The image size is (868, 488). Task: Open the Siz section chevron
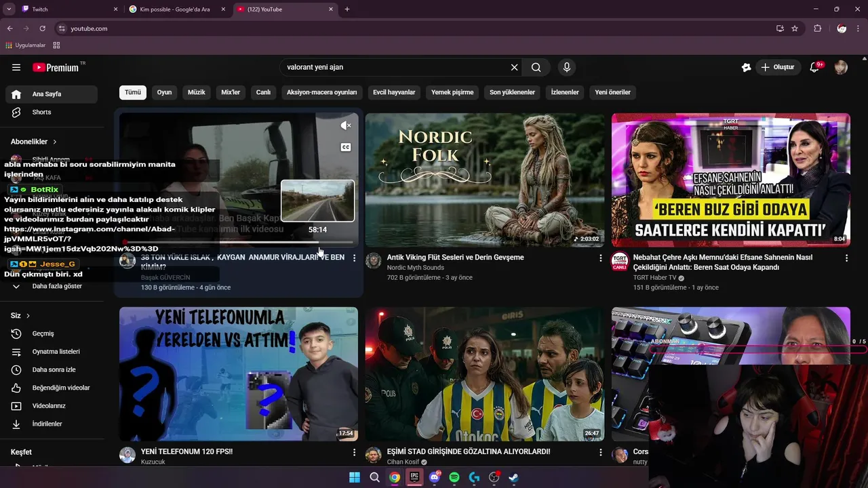(x=28, y=316)
